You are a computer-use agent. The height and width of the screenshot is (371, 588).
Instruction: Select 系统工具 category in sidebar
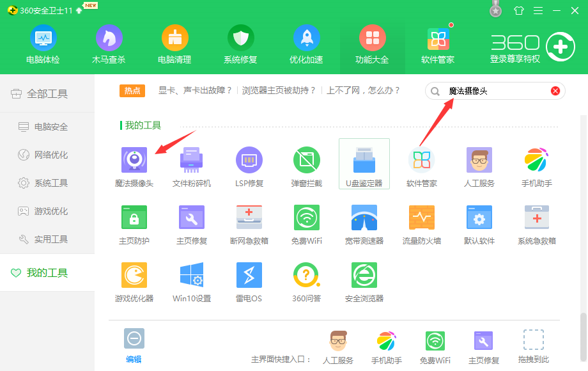point(47,183)
